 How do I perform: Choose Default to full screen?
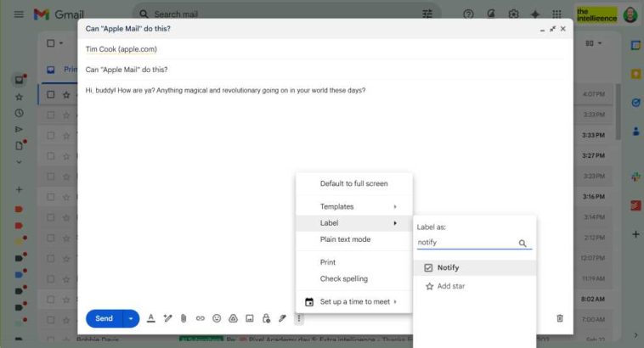[354, 183]
